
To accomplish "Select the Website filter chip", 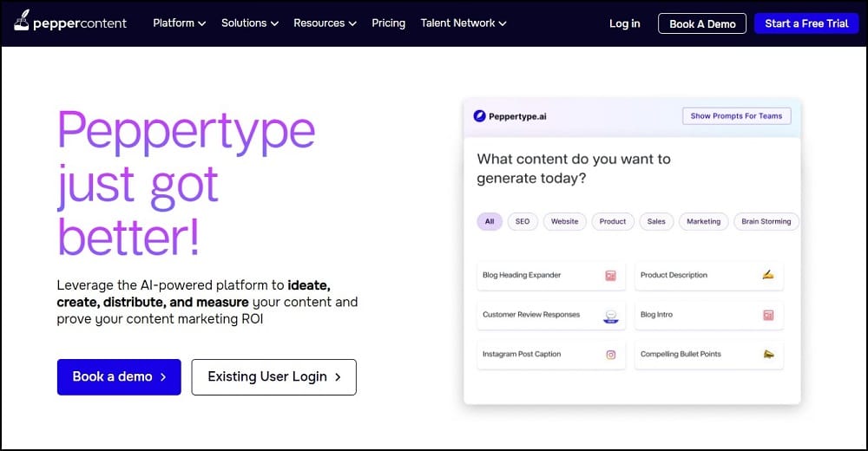I will [x=565, y=221].
